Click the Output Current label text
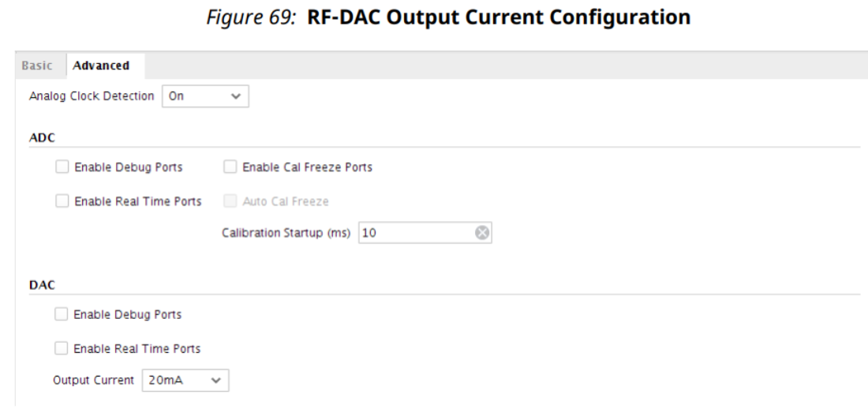The width and height of the screenshot is (868, 420). [x=93, y=380]
